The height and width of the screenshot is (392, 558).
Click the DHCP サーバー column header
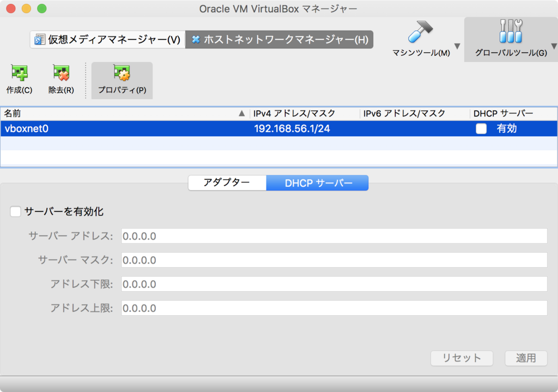tap(513, 113)
